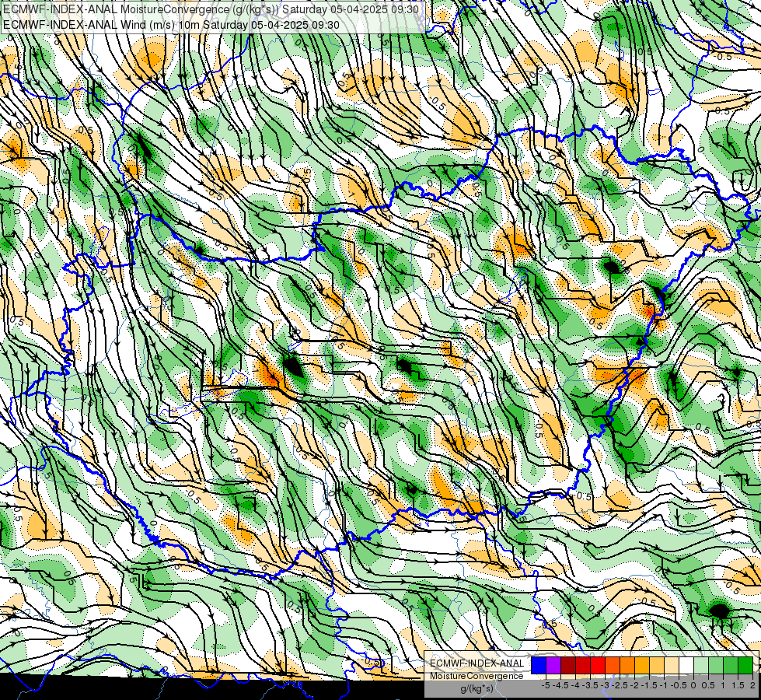Click the legend tick value -2.5
This screenshot has width=761, height=700.
620,685
